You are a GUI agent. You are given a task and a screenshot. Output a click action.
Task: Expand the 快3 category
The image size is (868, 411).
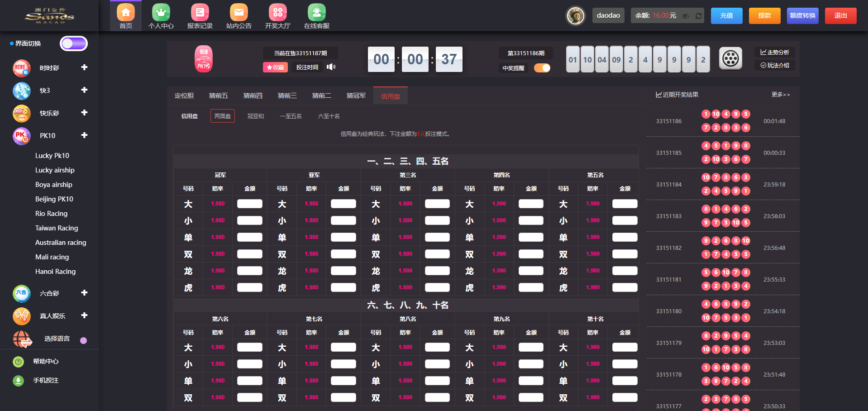coord(84,90)
